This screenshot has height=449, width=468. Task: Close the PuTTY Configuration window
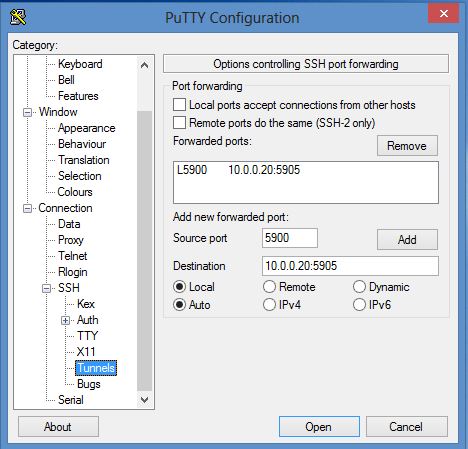[444, 13]
